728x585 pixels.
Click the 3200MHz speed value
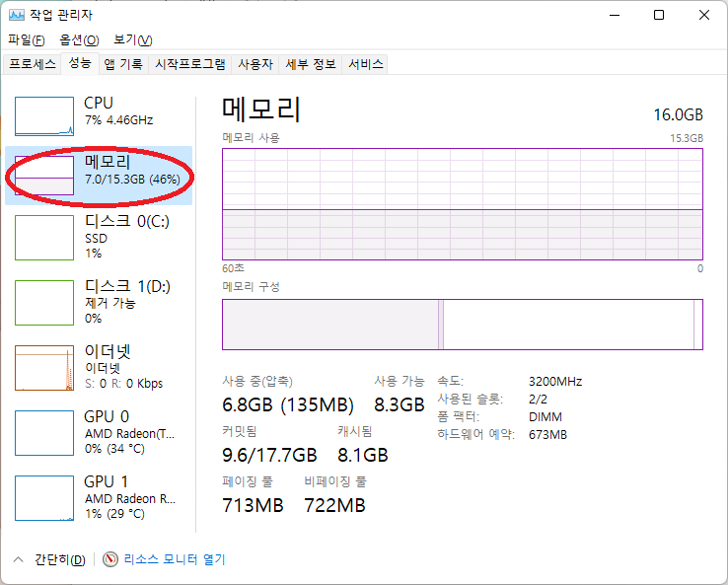[555, 382]
